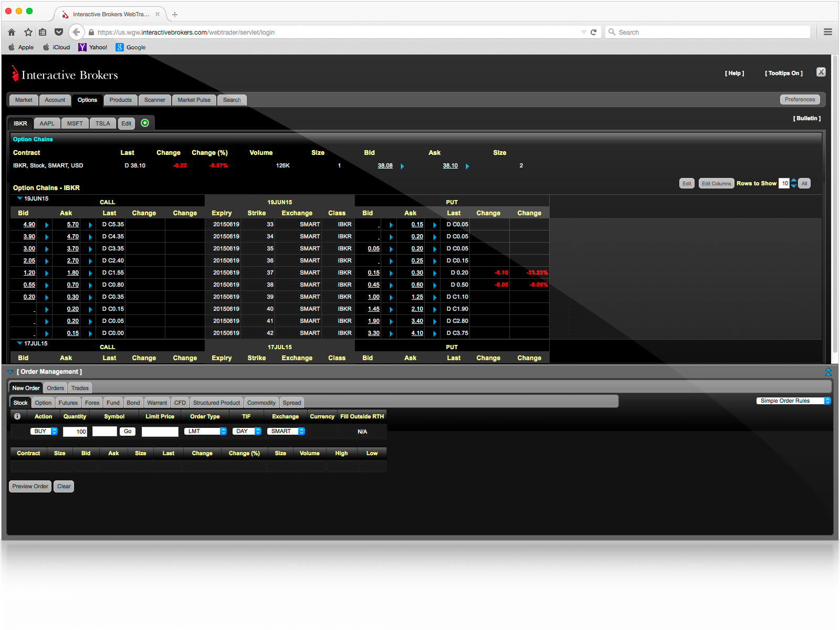Click the browser reload icon
Viewport: 840px width, 630px height.
coord(594,32)
